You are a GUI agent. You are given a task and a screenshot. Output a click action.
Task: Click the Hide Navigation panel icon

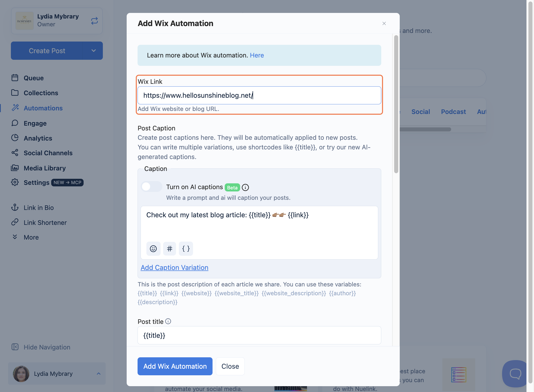[x=15, y=347]
